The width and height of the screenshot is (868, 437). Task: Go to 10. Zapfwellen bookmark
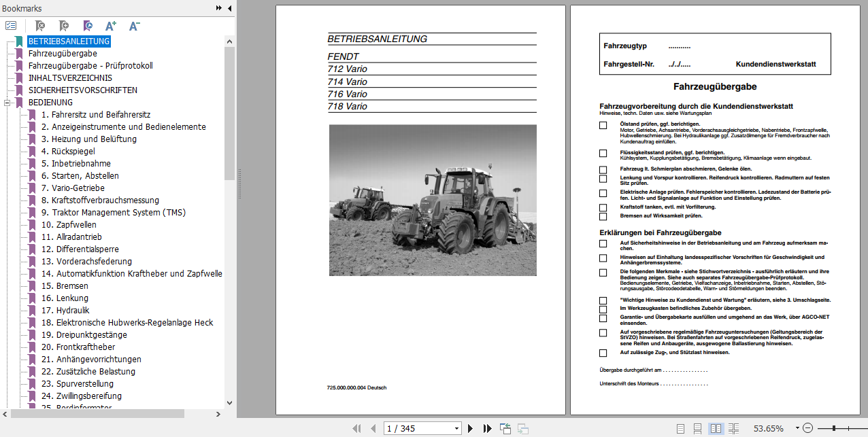(x=69, y=225)
